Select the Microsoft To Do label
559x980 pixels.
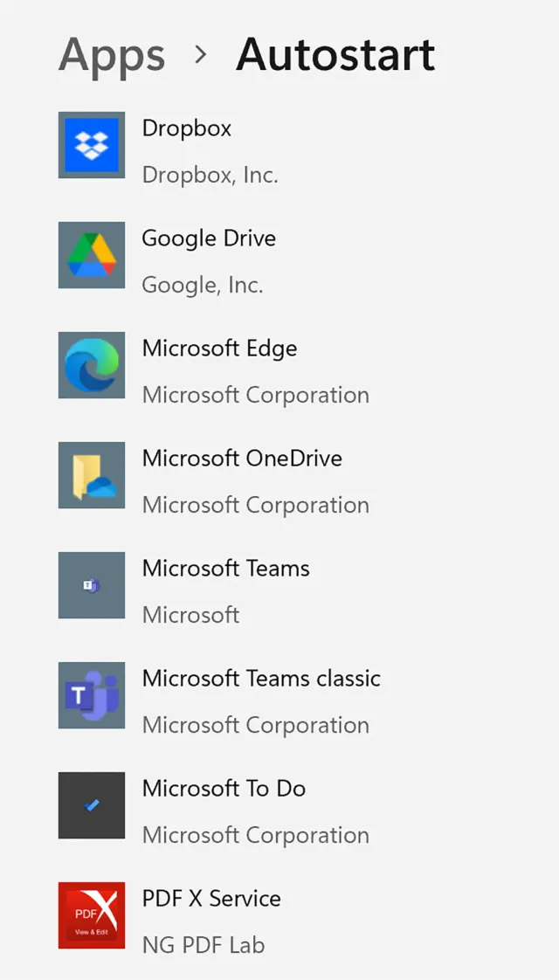point(224,789)
